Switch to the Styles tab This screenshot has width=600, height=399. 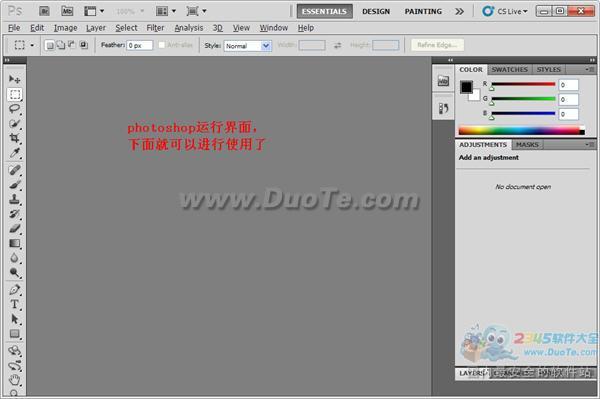coord(548,70)
